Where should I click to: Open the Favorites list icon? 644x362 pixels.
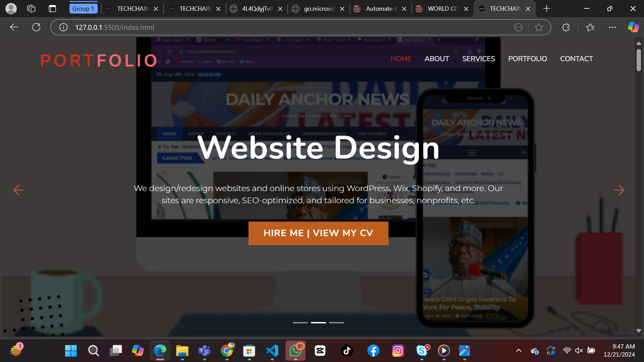coord(591,27)
